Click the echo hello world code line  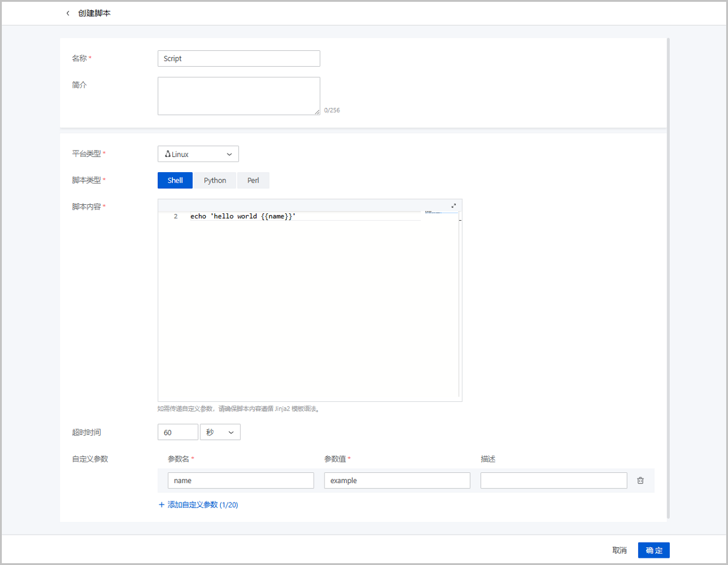(x=243, y=216)
